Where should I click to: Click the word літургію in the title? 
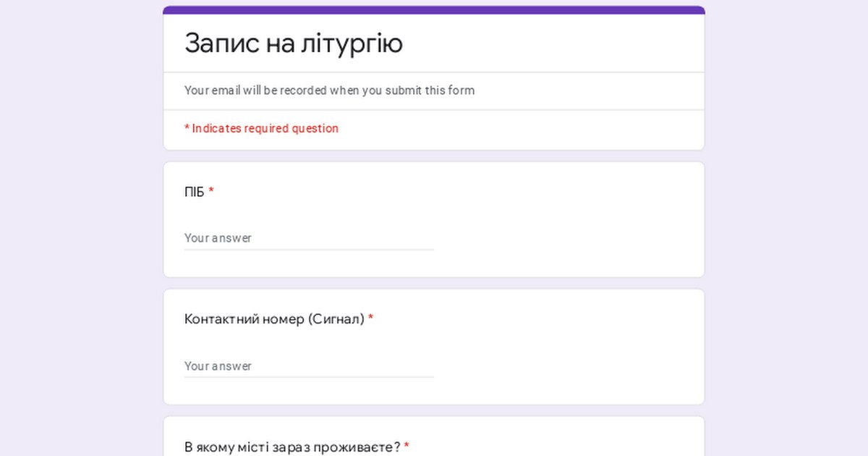point(352,43)
